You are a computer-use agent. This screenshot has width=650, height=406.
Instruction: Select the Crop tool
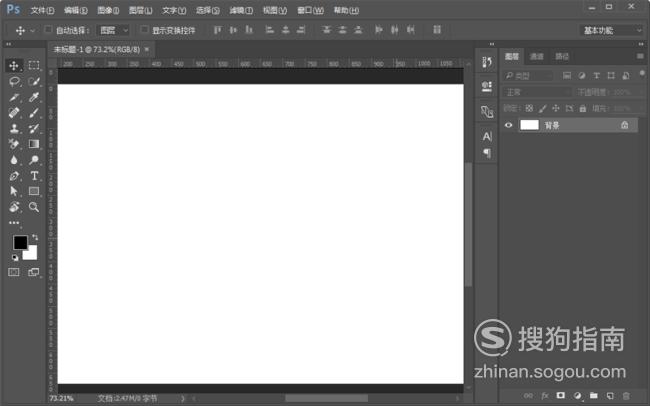coord(14,97)
